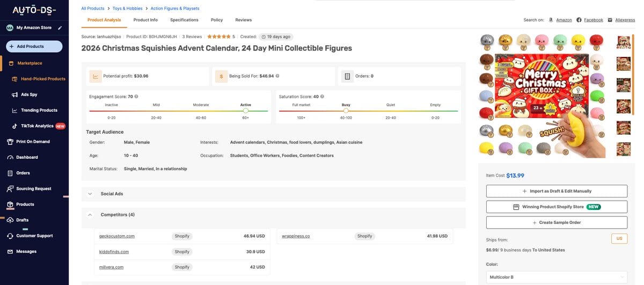Click the '19 days ago' created badge

click(x=277, y=37)
